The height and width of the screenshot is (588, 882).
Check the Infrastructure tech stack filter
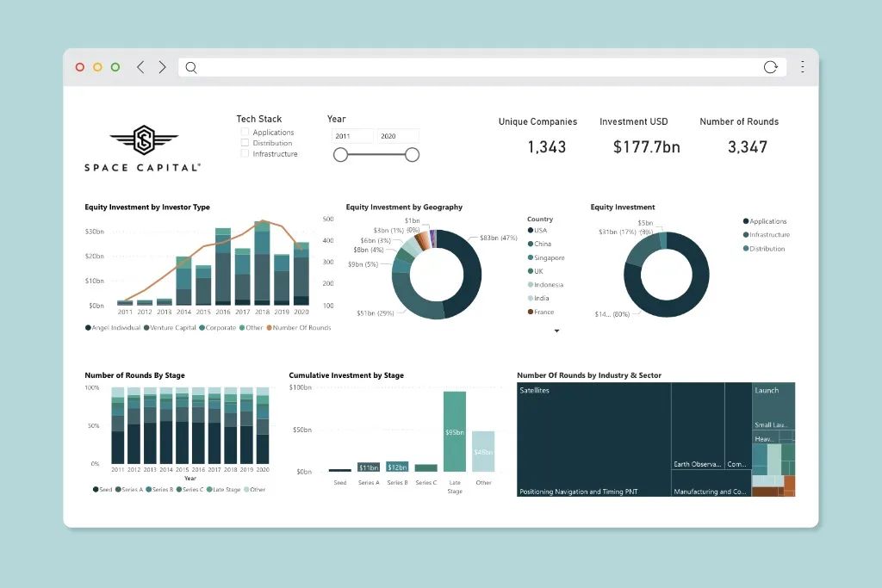pos(245,154)
